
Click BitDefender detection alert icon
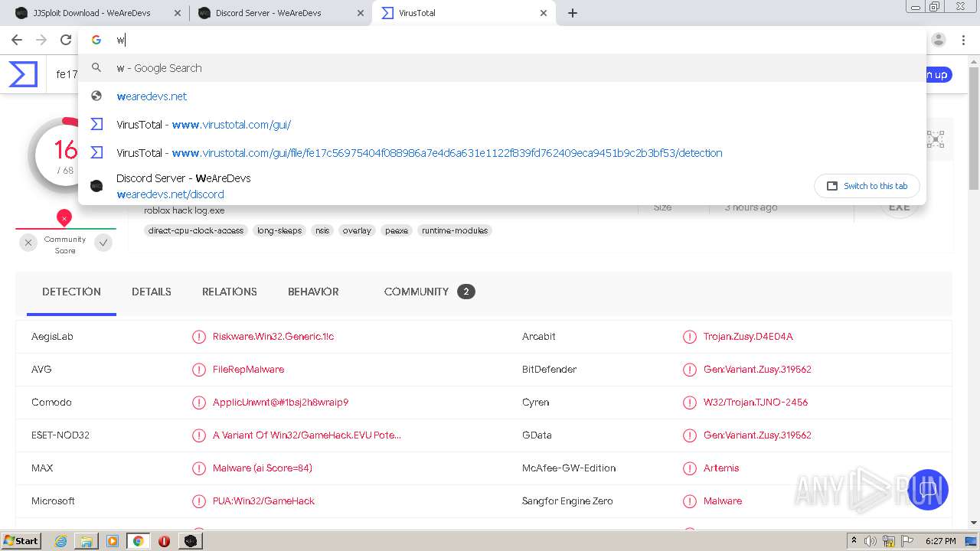[x=690, y=370]
